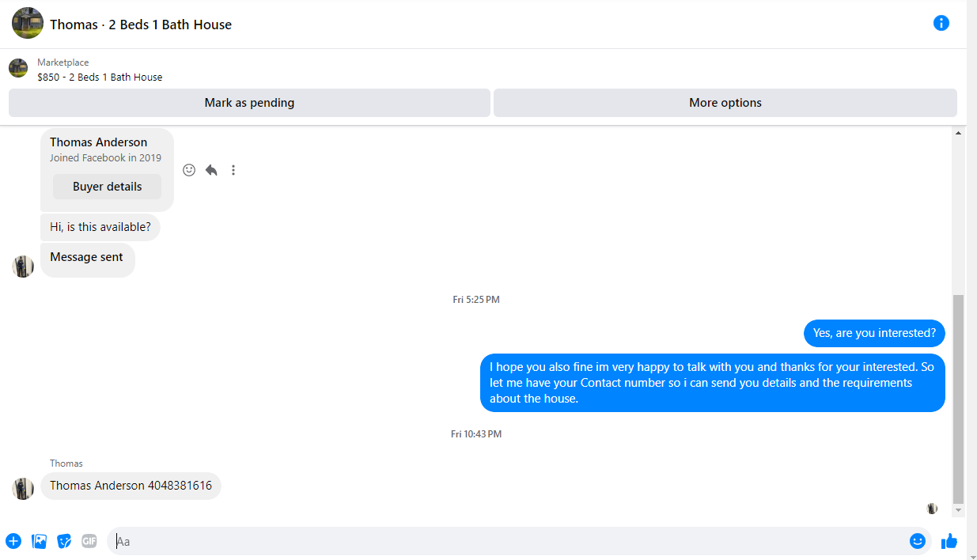Click the scrollbar down arrow
Screen dimensions: 977x560
pyautogui.click(x=958, y=511)
